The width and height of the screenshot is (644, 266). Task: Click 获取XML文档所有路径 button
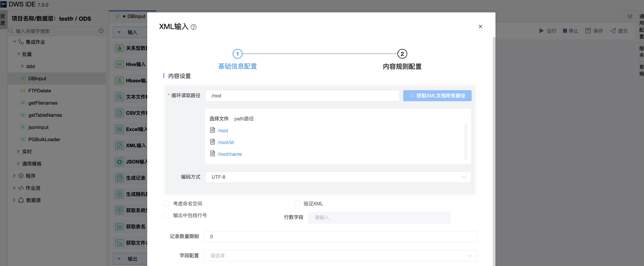click(437, 96)
